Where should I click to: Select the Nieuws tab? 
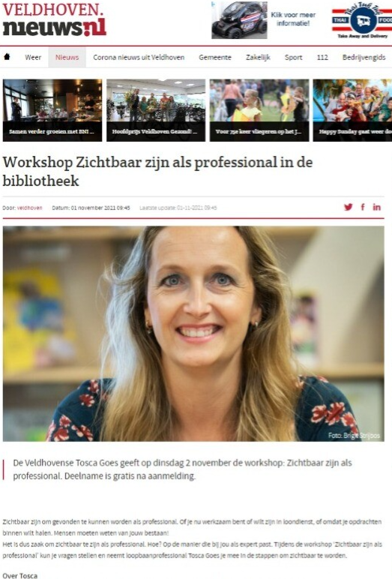point(67,57)
